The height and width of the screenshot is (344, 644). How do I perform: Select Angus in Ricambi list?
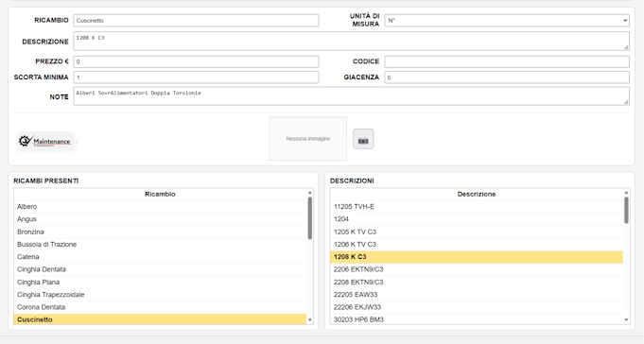(x=160, y=219)
